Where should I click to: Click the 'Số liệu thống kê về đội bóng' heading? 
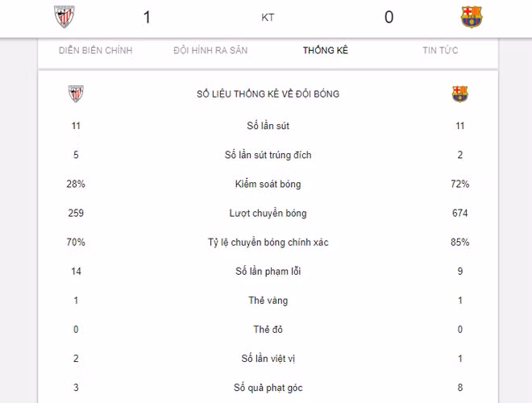click(x=268, y=94)
